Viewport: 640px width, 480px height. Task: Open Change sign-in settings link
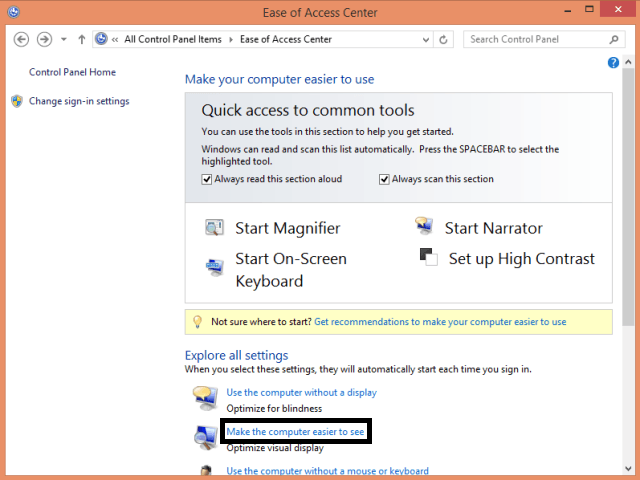tap(79, 101)
